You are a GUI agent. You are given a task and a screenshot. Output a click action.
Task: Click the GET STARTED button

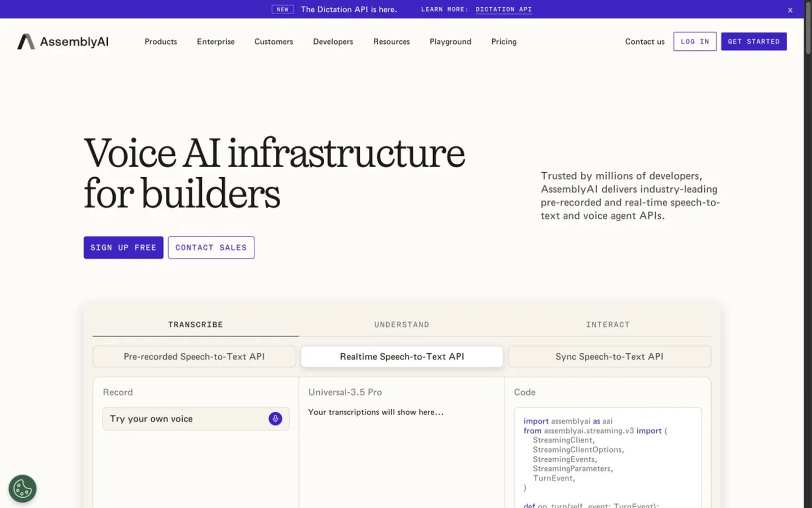click(x=753, y=42)
